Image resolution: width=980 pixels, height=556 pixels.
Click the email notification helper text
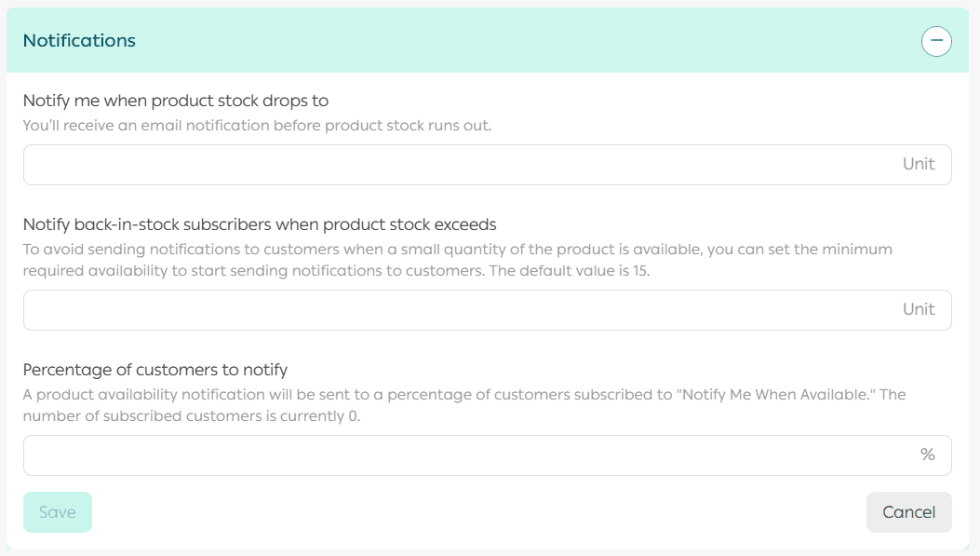(x=257, y=126)
